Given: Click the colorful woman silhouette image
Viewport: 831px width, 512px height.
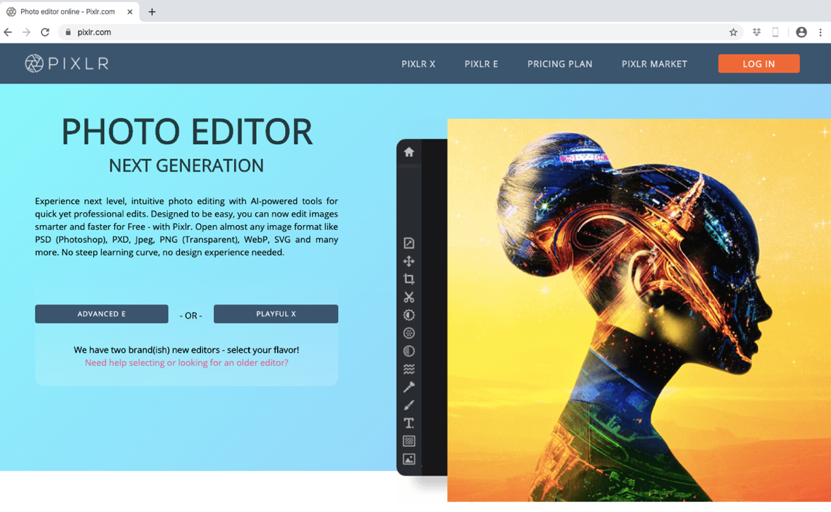Looking at the screenshot, I should 639,310.
